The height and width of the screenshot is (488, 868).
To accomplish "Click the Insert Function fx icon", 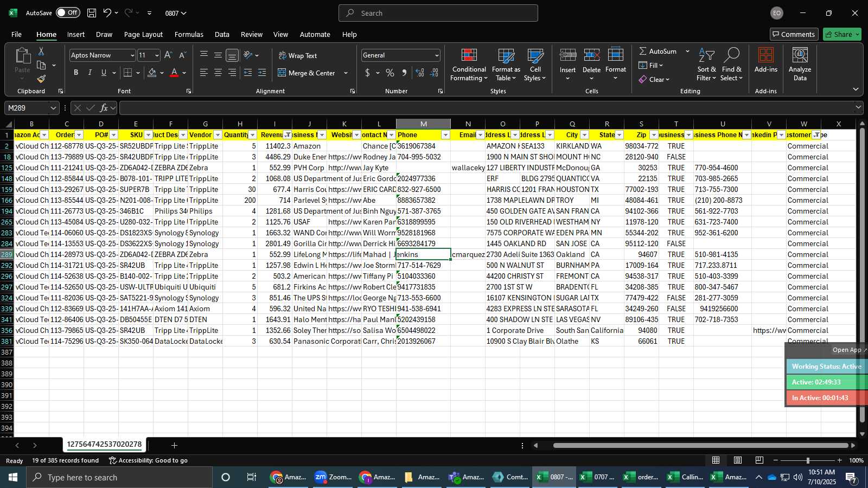I will tap(104, 108).
